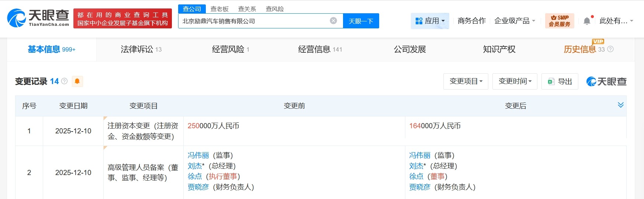644x199 pixels.
Task: Select the 164000万人民币 after value
Action: point(435,126)
